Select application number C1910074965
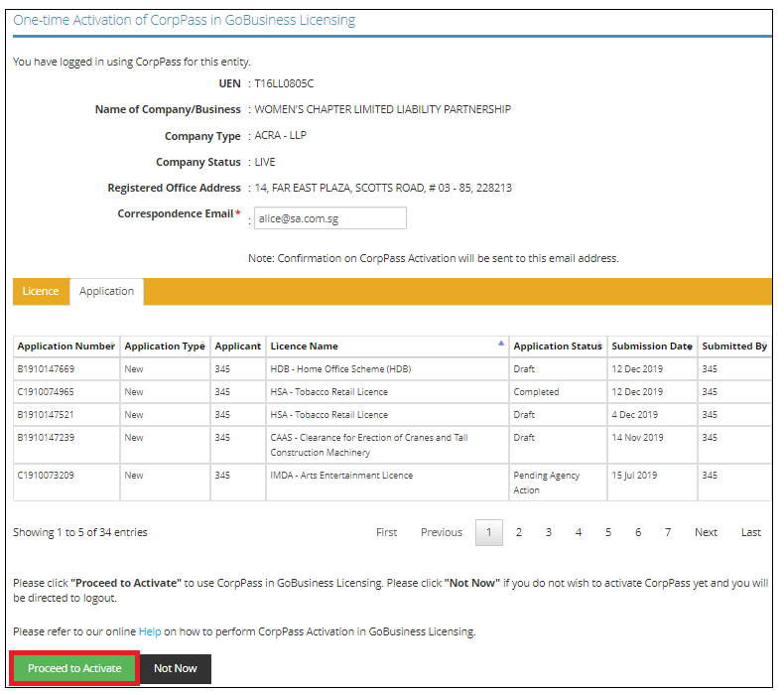Screen dimensions: 784x695 [x=46, y=392]
